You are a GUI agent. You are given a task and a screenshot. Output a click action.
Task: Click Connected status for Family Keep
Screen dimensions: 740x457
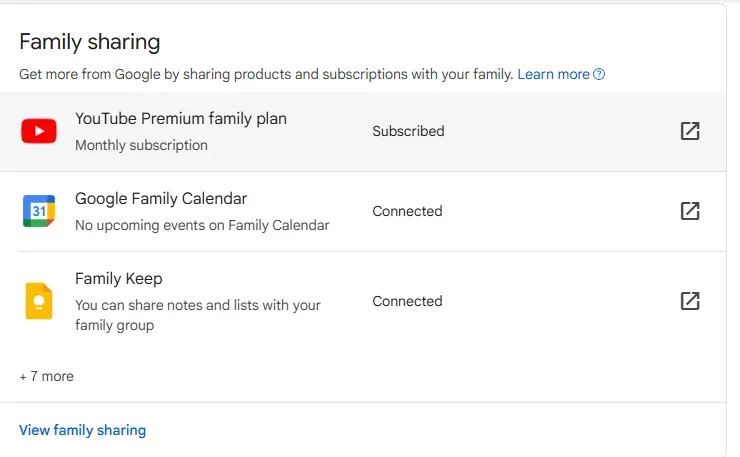coord(407,301)
